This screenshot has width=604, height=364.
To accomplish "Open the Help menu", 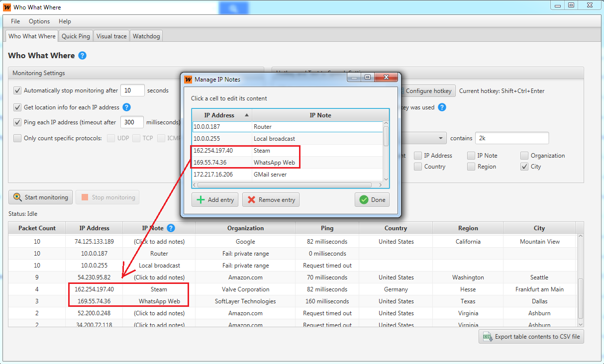I will coord(65,21).
